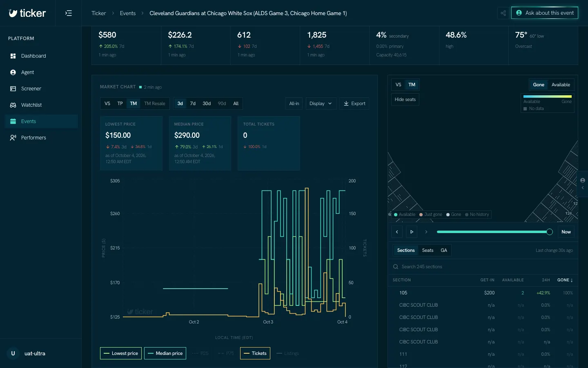Select TM Resale chart source
This screenshot has width=588, height=368.
[x=155, y=103]
